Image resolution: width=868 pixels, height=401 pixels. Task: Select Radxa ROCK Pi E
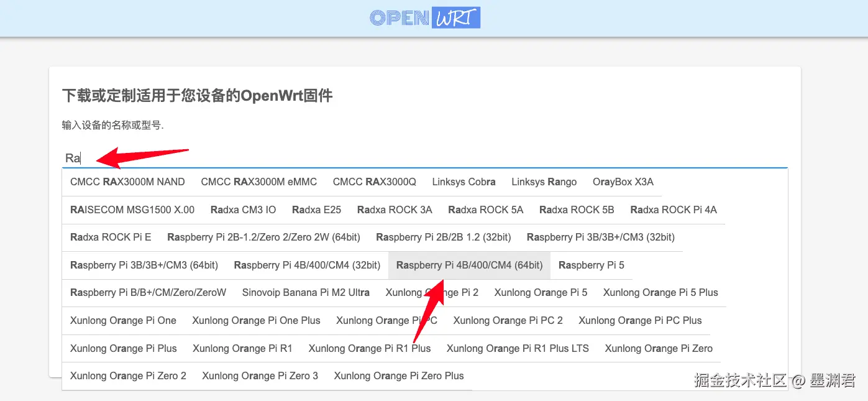click(111, 237)
